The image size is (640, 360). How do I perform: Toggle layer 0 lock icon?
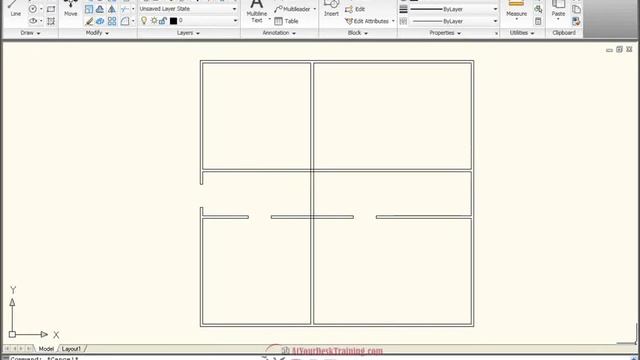[163, 20]
